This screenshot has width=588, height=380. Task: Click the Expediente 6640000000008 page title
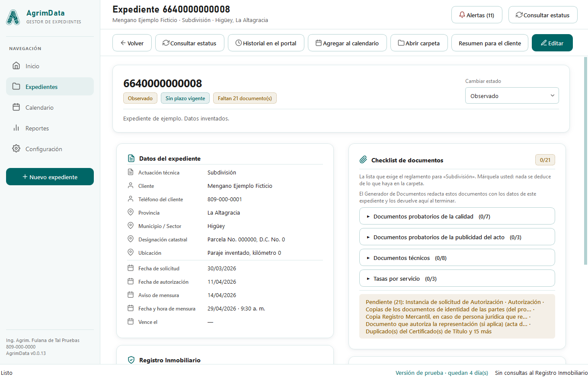tap(171, 9)
